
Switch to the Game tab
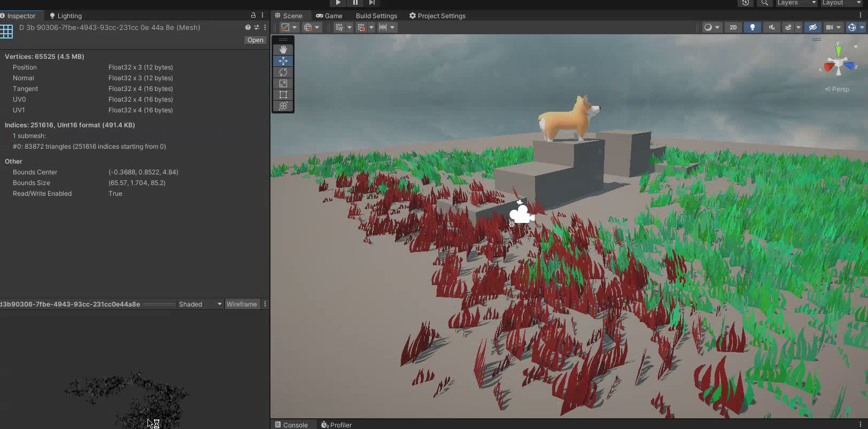click(x=329, y=16)
